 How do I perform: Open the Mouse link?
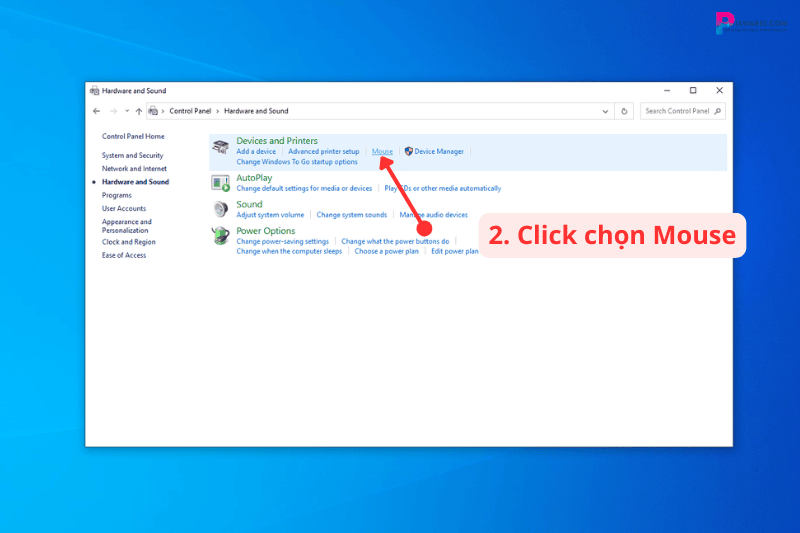click(382, 151)
